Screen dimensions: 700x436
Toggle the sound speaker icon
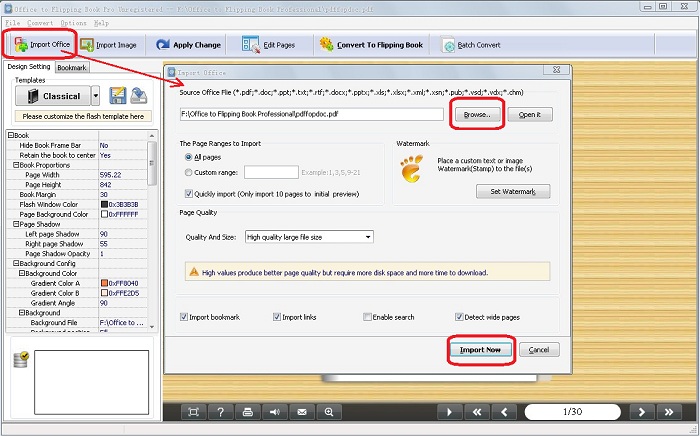point(275,412)
